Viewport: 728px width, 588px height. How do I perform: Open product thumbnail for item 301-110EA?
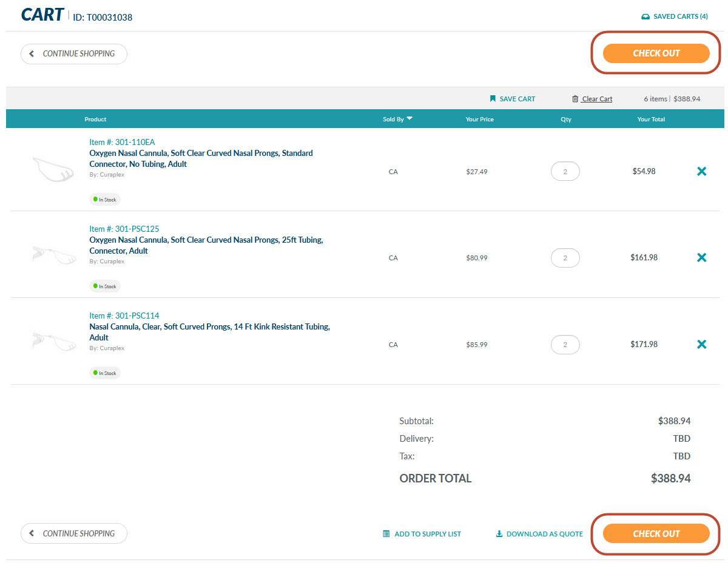pos(54,168)
